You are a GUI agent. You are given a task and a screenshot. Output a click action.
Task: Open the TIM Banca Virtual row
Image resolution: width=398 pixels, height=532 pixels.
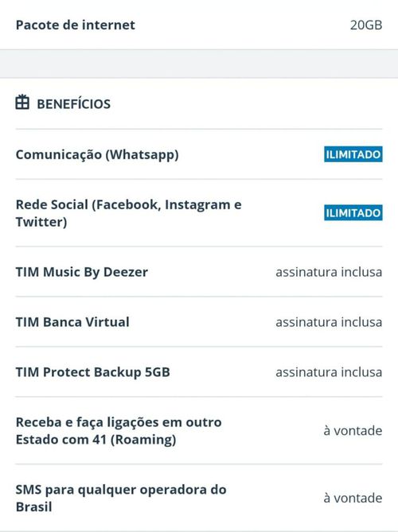pyautogui.click(x=199, y=322)
